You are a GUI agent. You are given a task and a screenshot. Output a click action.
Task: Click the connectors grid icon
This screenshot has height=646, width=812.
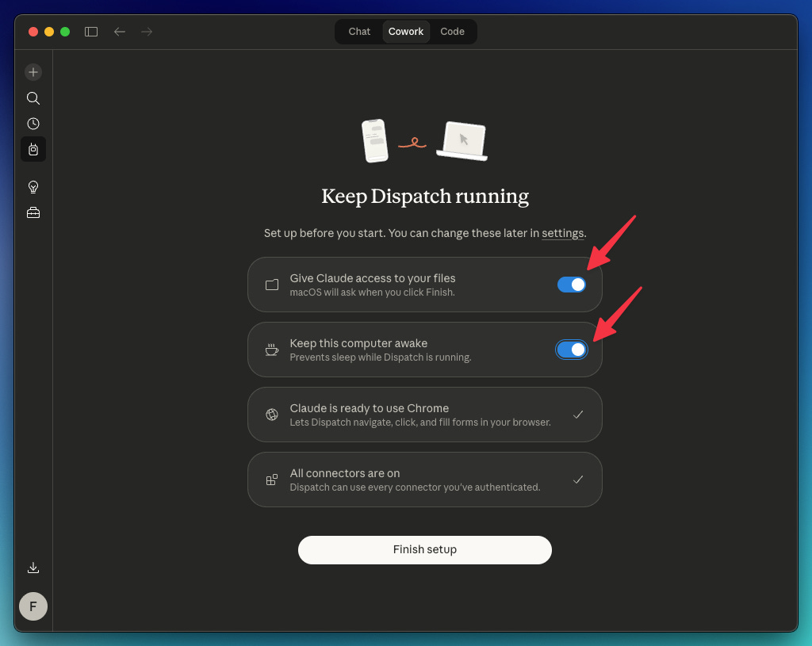click(272, 480)
